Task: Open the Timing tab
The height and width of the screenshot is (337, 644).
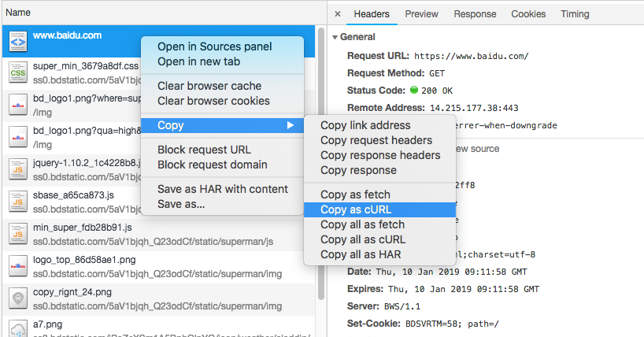Action: click(x=575, y=14)
